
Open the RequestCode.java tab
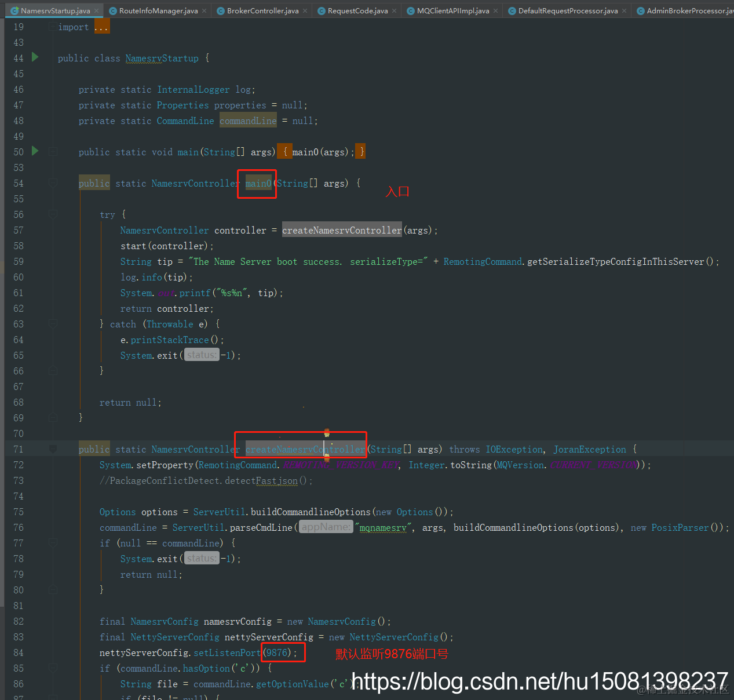(357, 10)
